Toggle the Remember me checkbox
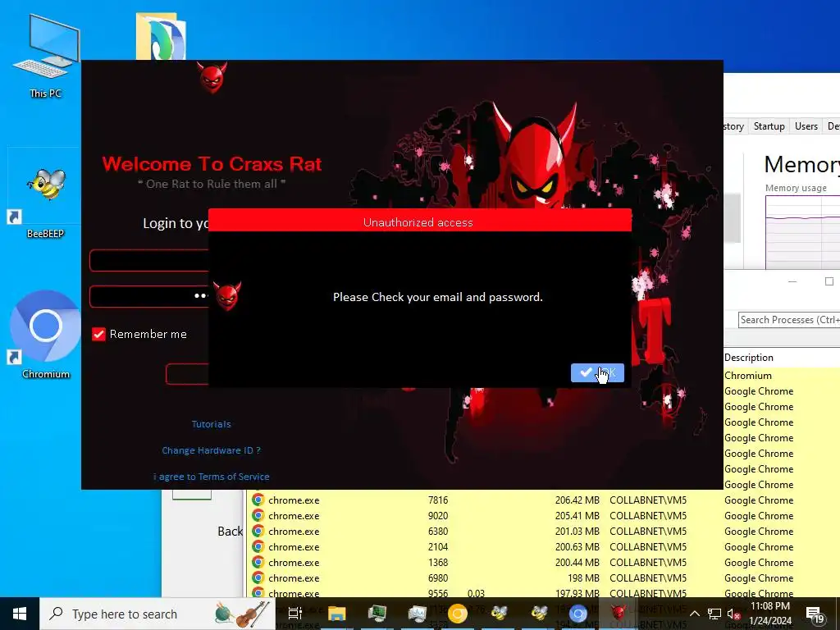Screen dimensions: 840x630 98,335
